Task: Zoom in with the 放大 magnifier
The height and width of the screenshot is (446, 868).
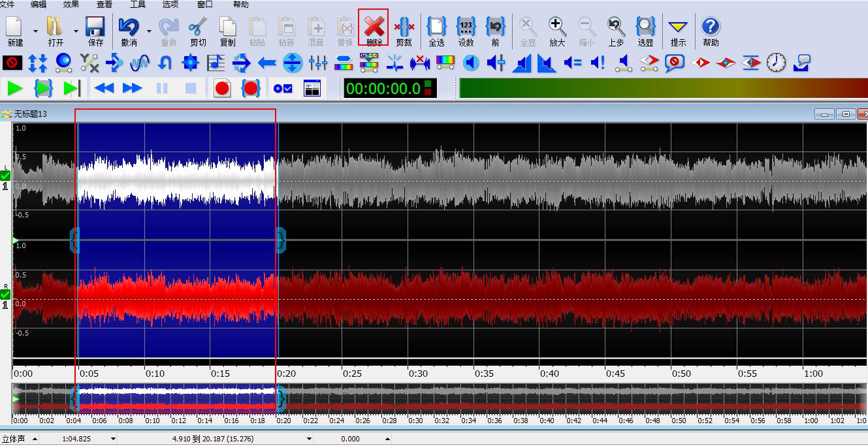Action: (556, 30)
